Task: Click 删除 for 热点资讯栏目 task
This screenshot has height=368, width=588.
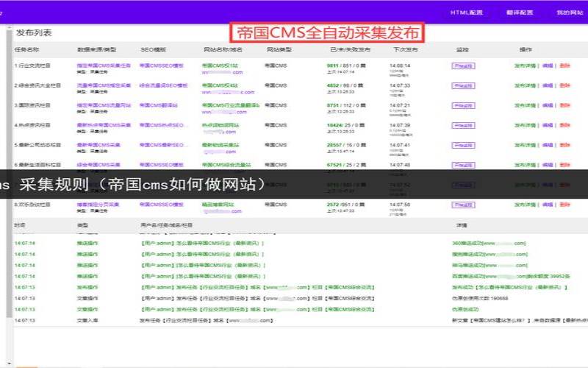Action: click(x=564, y=125)
